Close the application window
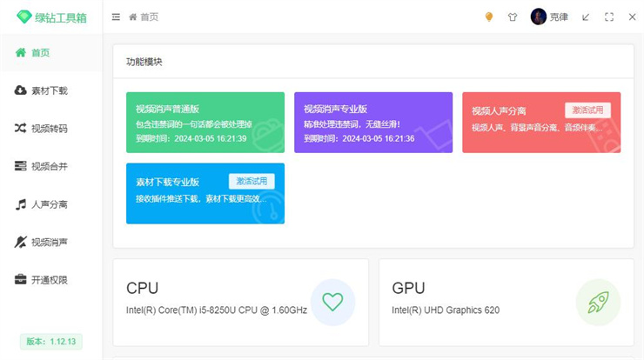This screenshot has height=360, width=644. pos(632,17)
